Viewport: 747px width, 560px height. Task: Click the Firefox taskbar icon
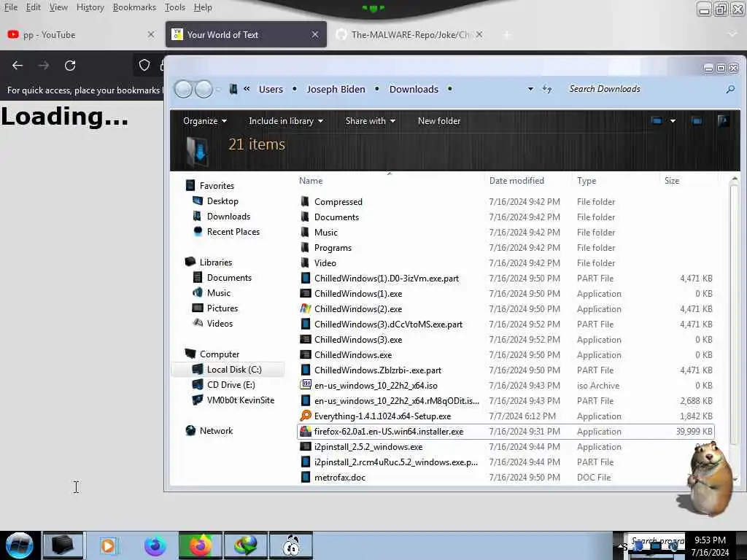coord(201,545)
